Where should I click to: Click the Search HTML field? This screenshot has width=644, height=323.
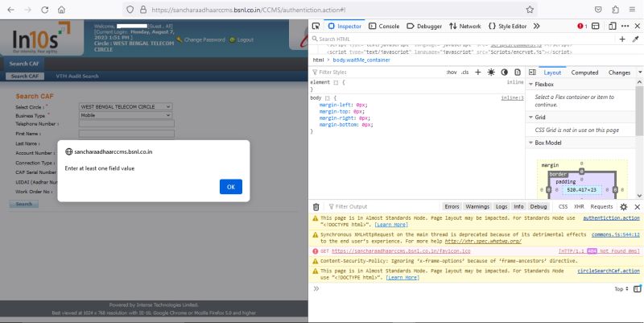tap(462, 39)
